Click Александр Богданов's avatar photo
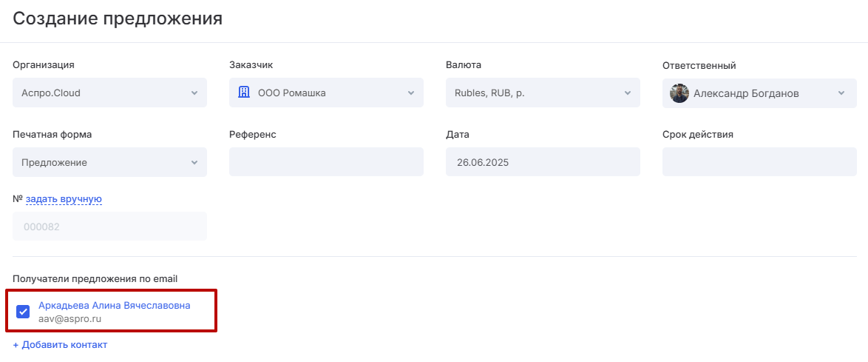This screenshot has height=362, width=868. [679, 93]
